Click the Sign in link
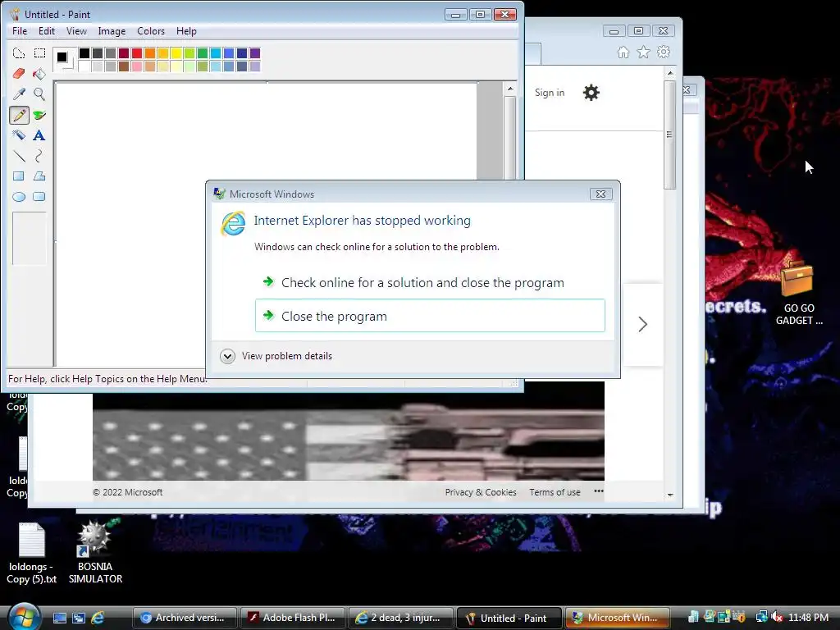This screenshot has height=630, width=840. (x=549, y=93)
